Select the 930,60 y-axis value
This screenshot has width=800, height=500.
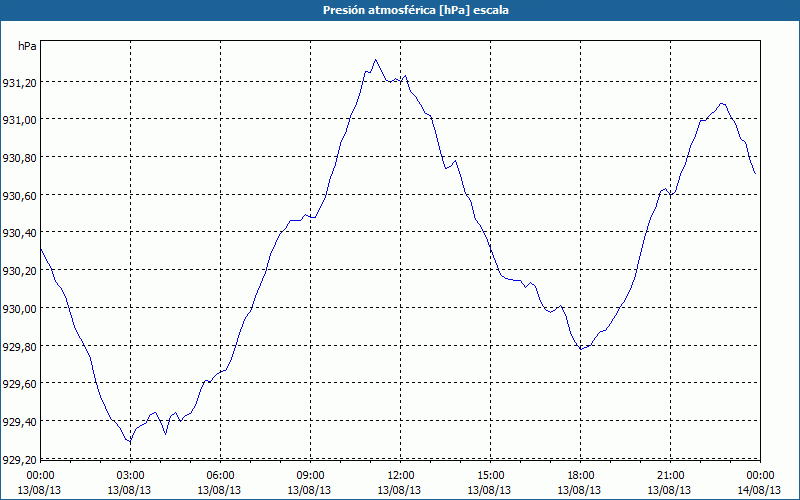[19, 196]
